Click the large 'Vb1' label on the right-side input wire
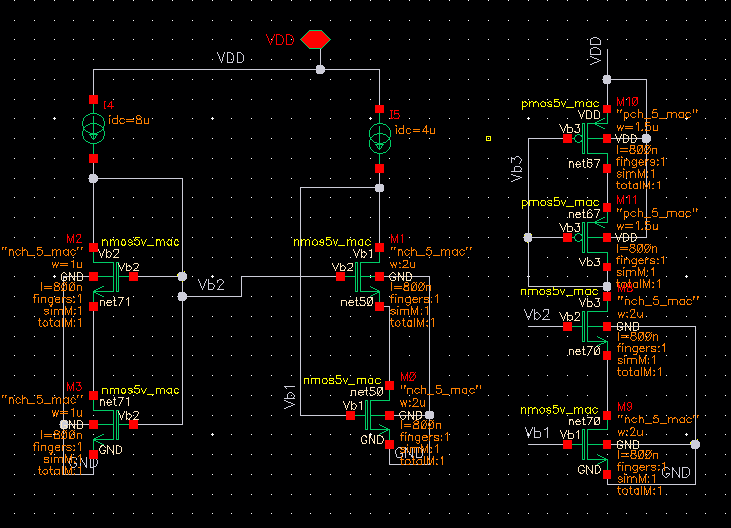This screenshot has height=528, width=731. point(537,433)
